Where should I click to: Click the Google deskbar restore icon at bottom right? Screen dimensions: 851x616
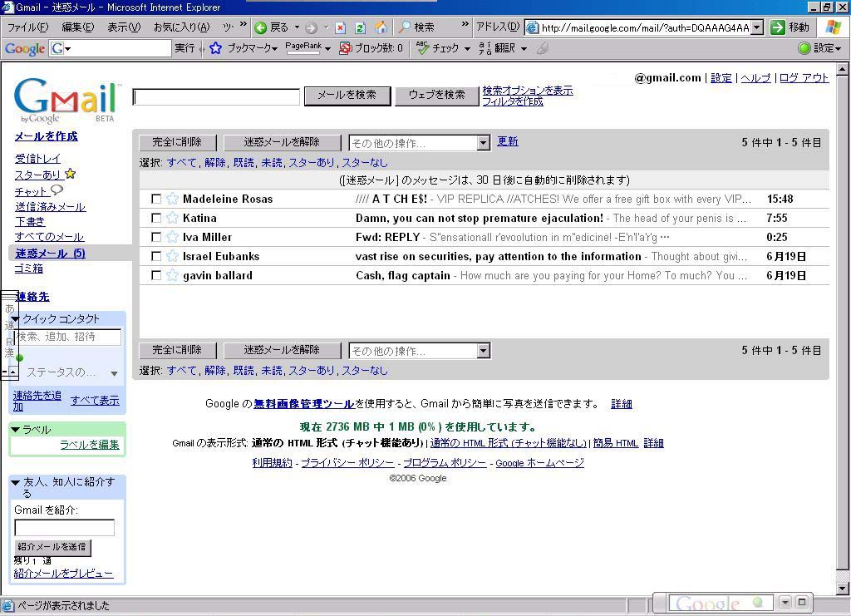(x=802, y=602)
